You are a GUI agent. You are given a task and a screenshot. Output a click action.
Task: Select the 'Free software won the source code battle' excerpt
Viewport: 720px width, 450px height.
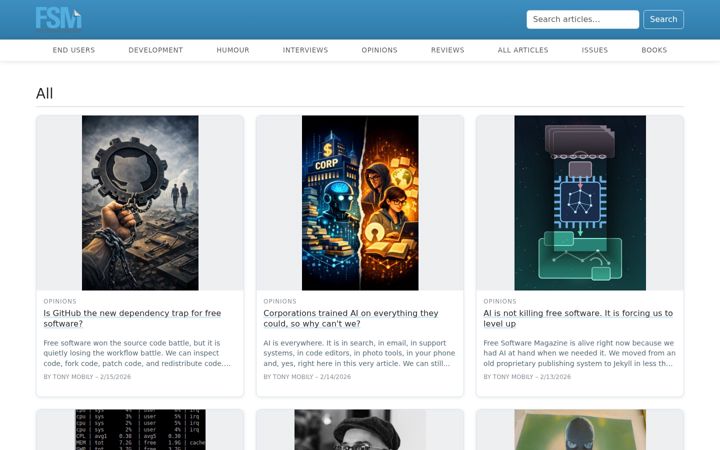[137, 353]
